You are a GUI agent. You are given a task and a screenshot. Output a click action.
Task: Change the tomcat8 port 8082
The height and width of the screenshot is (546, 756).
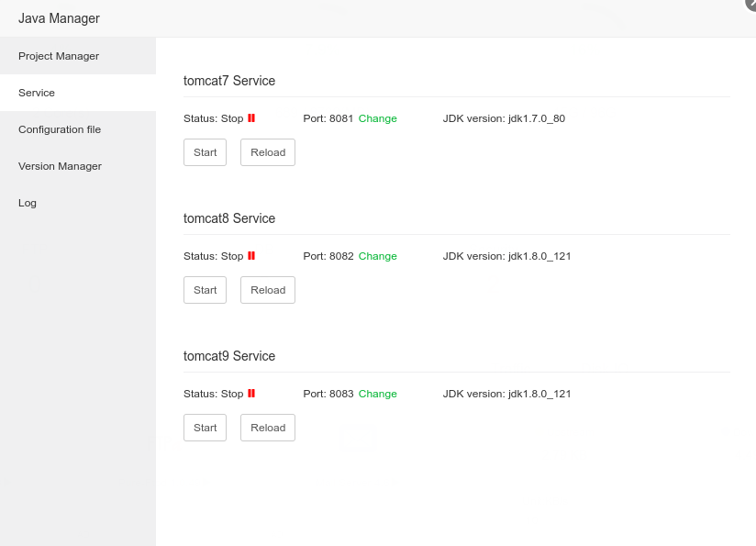point(378,256)
